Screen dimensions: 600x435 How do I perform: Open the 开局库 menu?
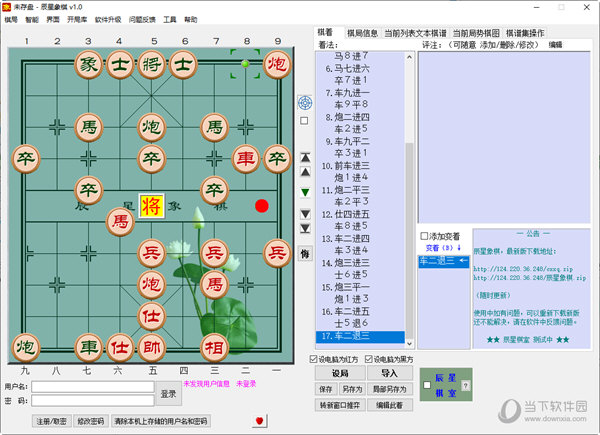tap(77, 20)
